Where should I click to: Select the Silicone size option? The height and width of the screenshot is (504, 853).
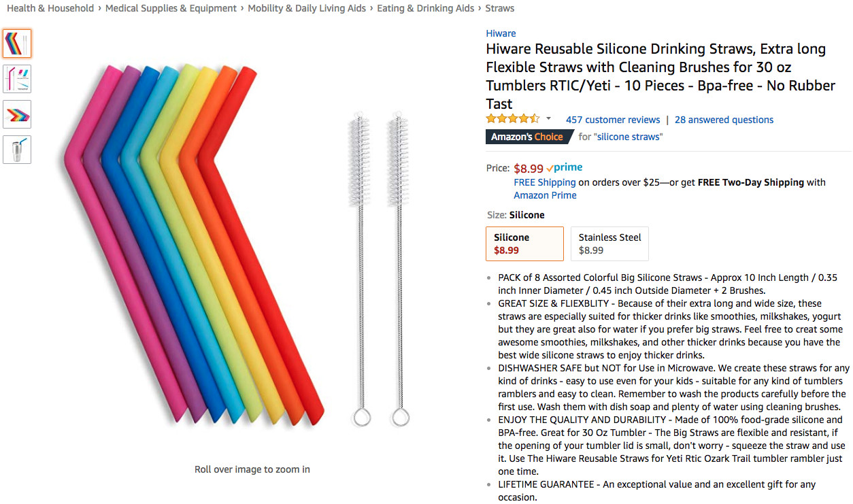(524, 243)
